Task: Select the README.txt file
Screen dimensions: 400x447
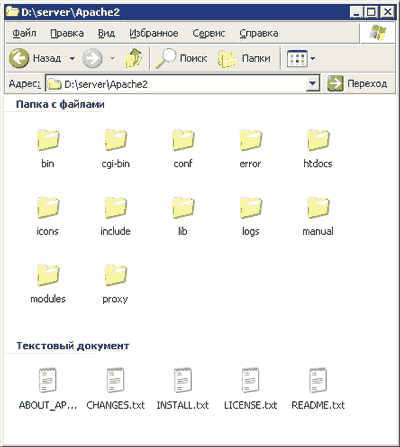Action: 318,389
